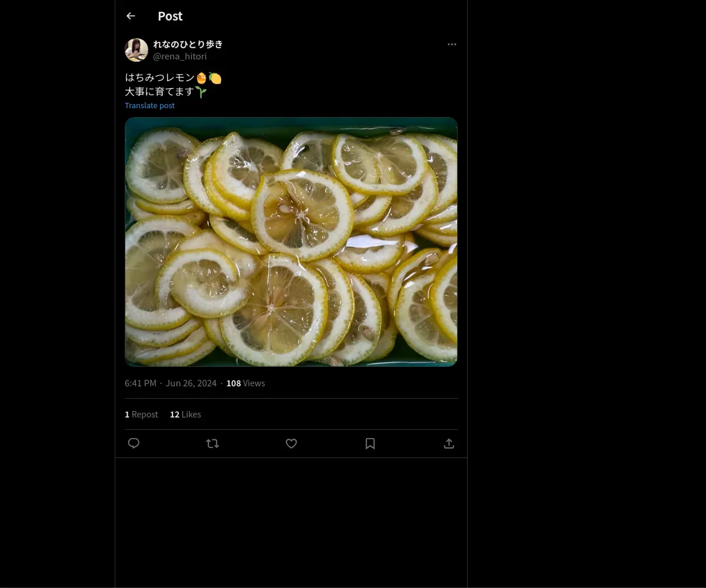Screen dimensions: 706x588
Task: Click the Post page heading
Action: (170, 16)
